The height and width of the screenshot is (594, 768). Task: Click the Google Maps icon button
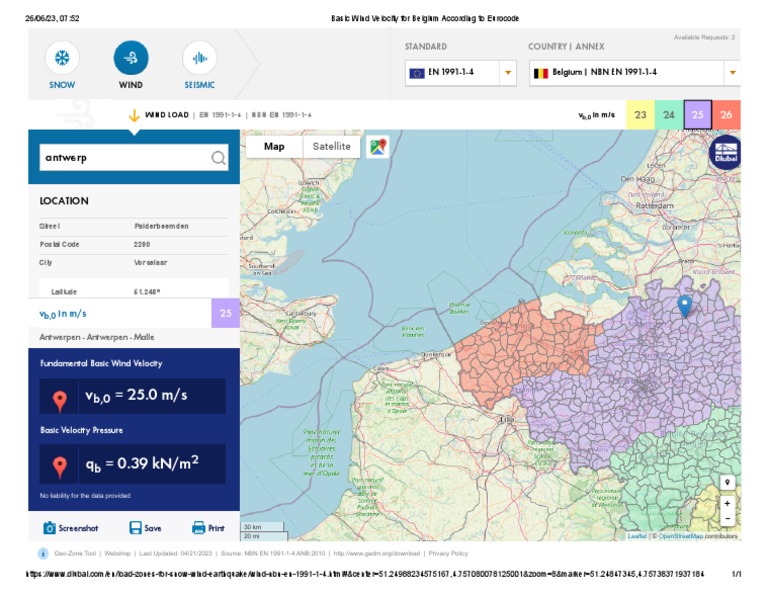point(377,147)
